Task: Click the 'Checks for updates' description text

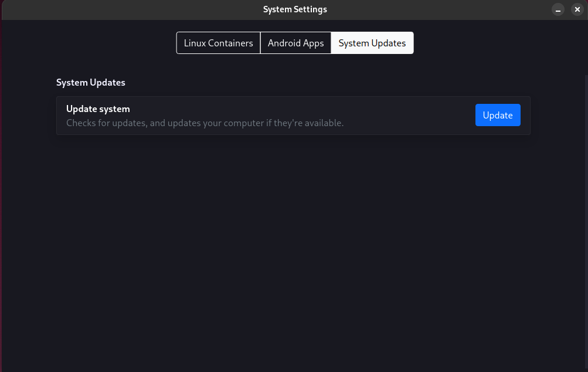Action: pos(205,123)
